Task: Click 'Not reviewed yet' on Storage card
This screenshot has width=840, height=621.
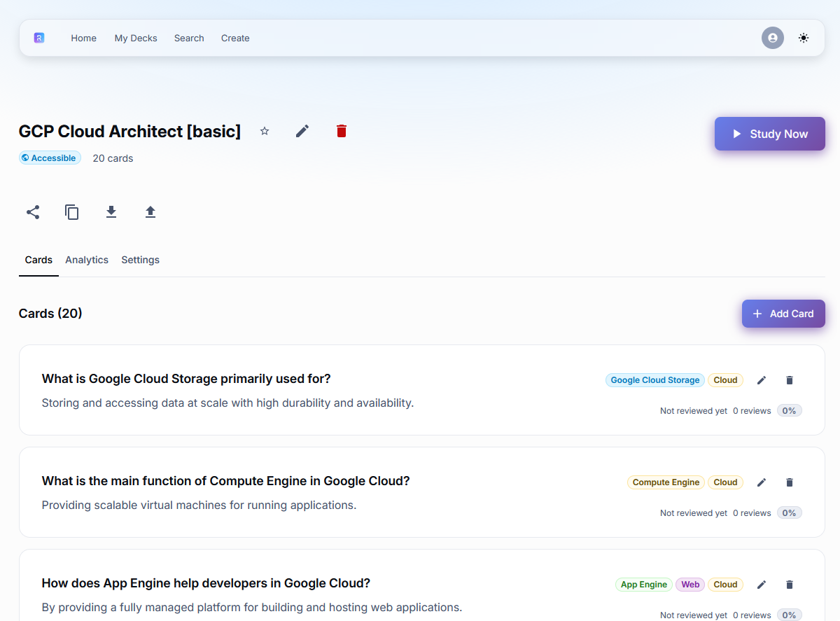Action: (694, 411)
